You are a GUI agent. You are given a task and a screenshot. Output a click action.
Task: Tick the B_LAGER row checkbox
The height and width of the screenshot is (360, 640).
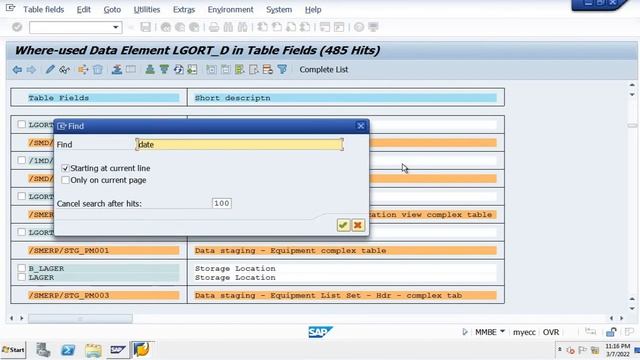[22, 268]
